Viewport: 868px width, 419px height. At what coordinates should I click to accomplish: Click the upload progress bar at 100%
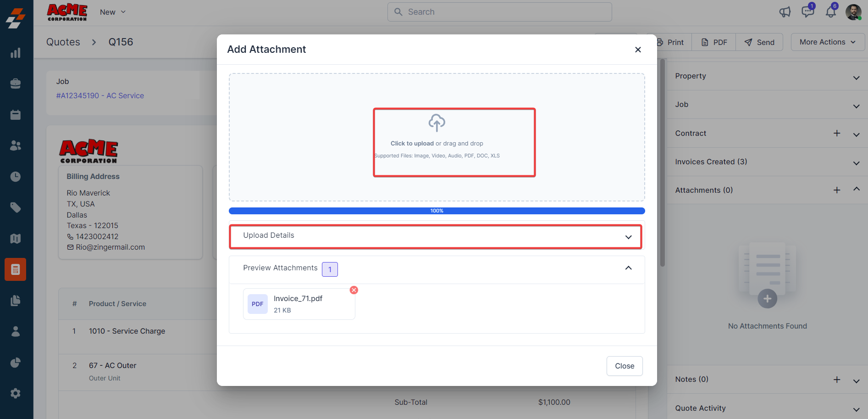[x=437, y=211]
